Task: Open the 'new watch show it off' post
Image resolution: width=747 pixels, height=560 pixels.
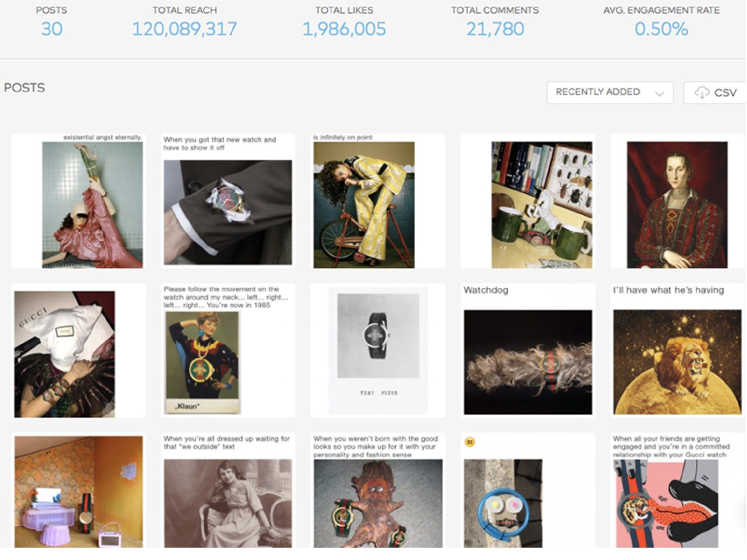Action: click(228, 201)
